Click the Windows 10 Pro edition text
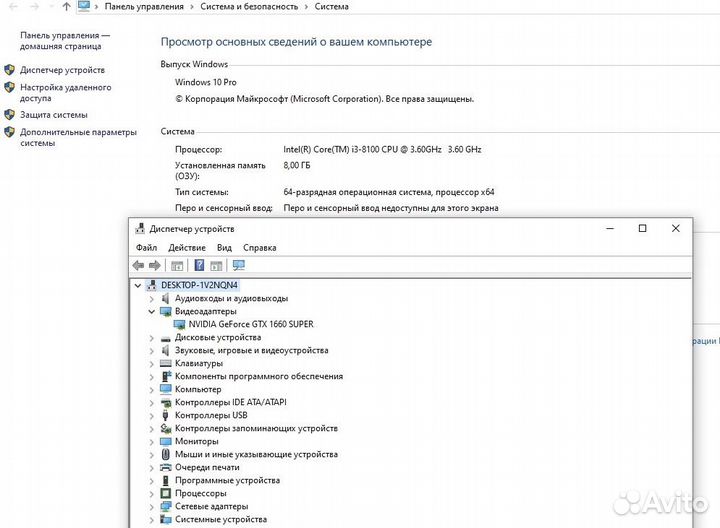This screenshot has height=528, width=720. pos(206,82)
